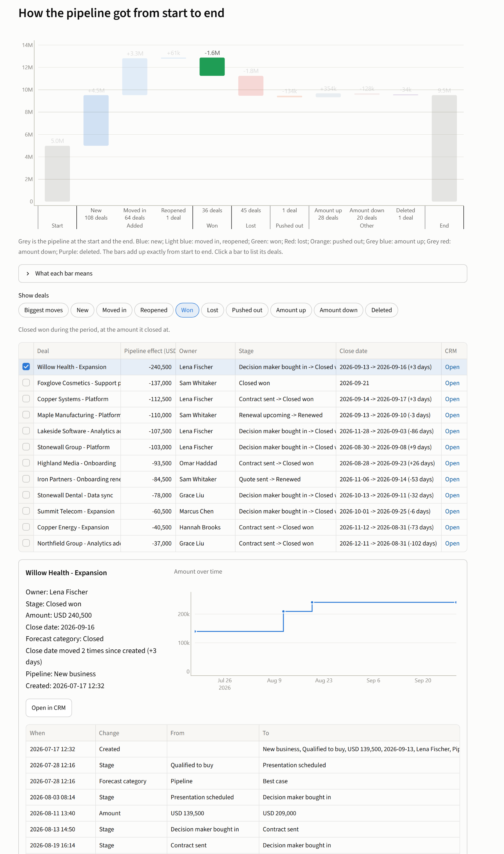Tick the Maple Manufacturing row checkbox
This screenshot has width=504, height=854.
(26, 415)
